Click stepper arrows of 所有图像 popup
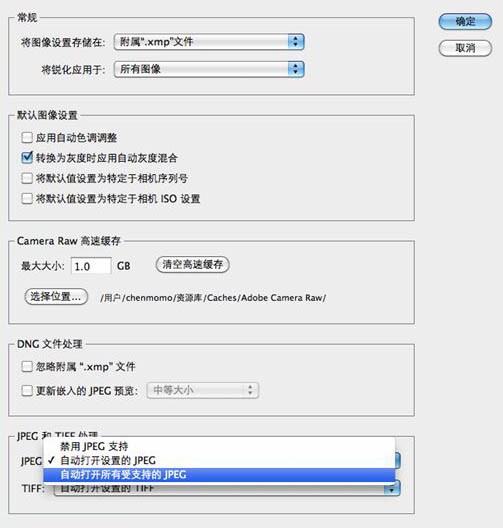 pyautogui.click(x=296, y=69)
